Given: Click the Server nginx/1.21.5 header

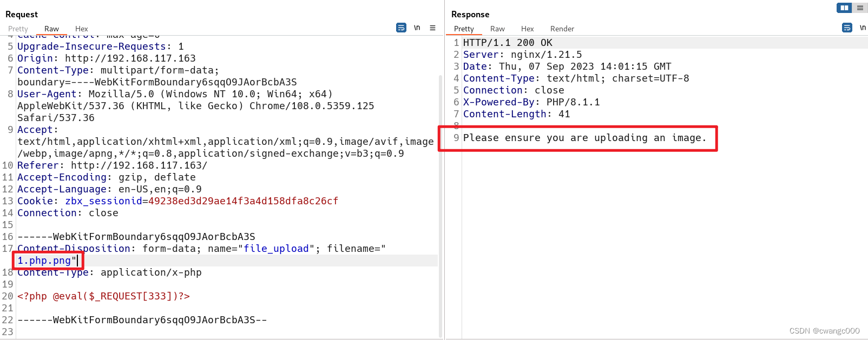Looking at the screenshot, I should pyautogui.click(x=523, y=55).
